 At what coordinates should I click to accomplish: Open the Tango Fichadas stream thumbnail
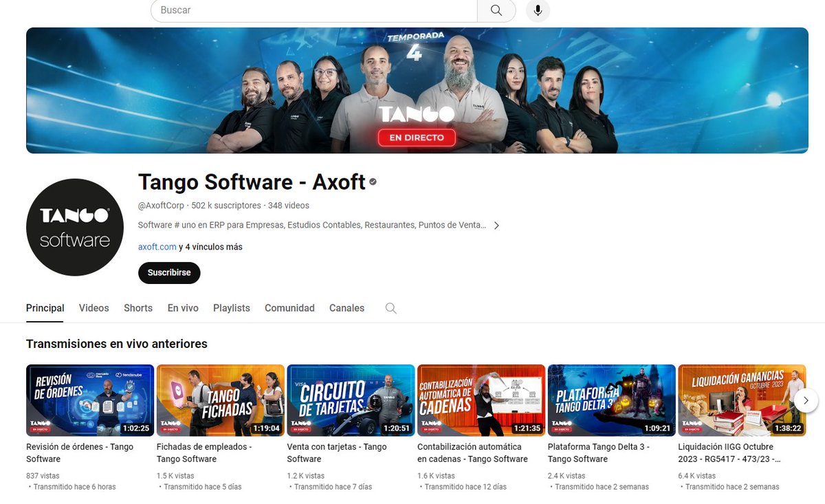click(220, 399)
